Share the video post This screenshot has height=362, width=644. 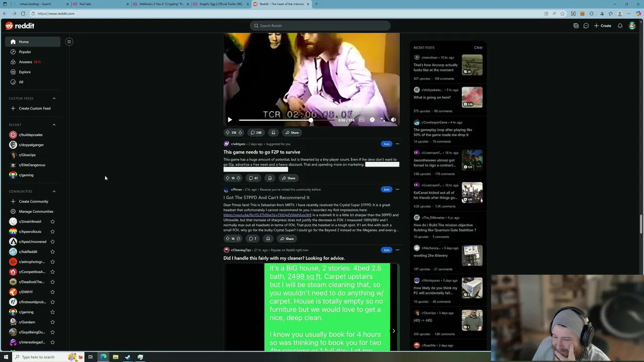[292, 133]
